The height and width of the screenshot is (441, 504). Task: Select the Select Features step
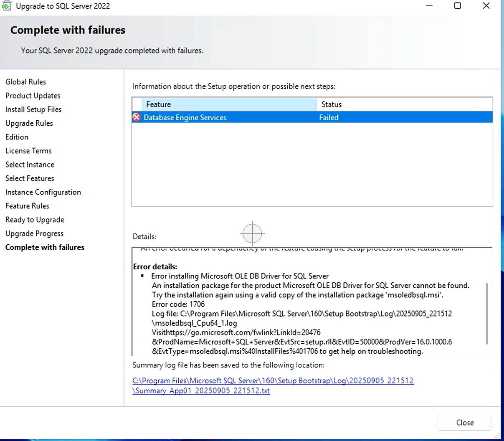click(30, 178)
